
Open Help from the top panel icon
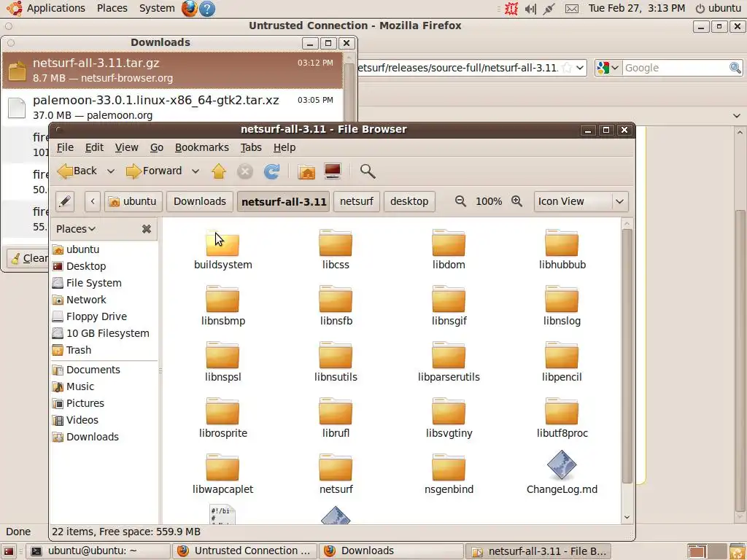(x=207, y=8)
